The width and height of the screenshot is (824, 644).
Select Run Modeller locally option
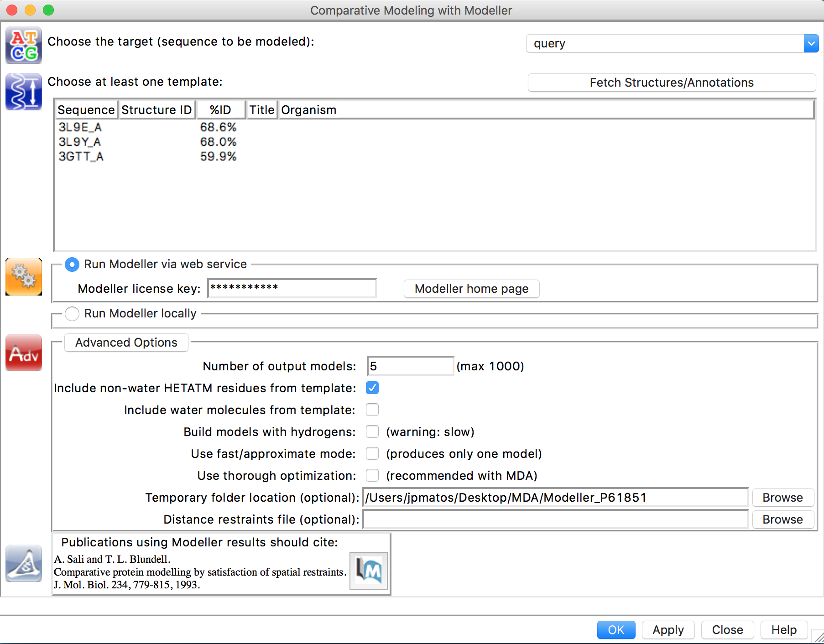coord(72,314)
